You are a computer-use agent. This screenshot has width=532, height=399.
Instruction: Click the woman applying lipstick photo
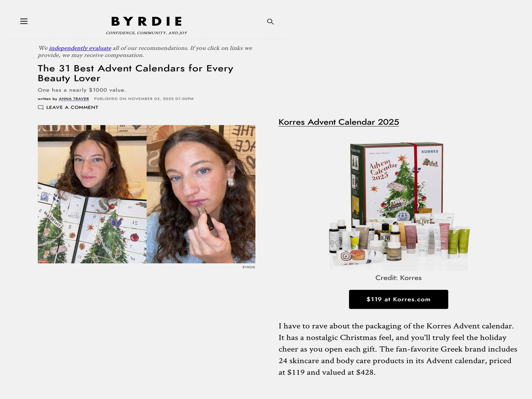click(201, 194)
